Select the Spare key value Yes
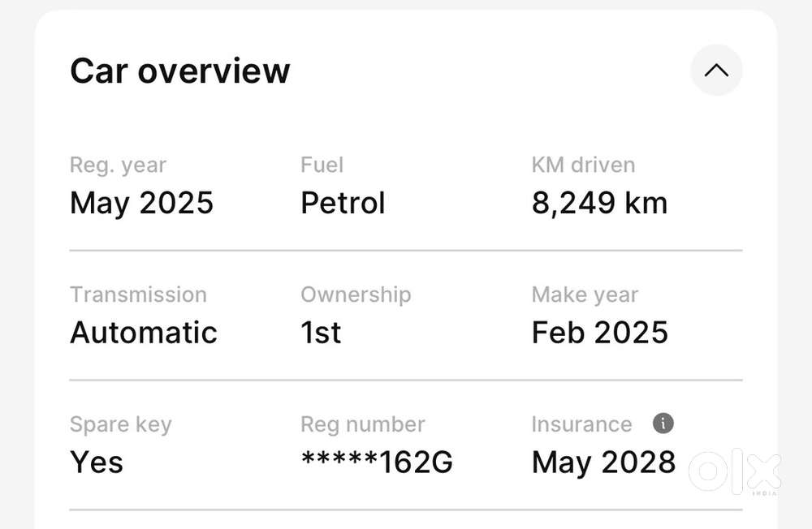Image resolution: width=812 pixels, height=529 pixels. point(97,462)
